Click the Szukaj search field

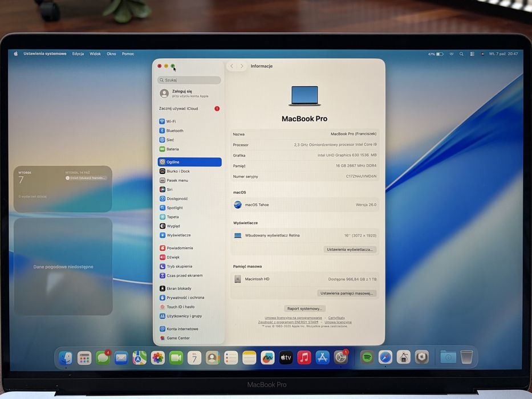click(x=189, y=80)
